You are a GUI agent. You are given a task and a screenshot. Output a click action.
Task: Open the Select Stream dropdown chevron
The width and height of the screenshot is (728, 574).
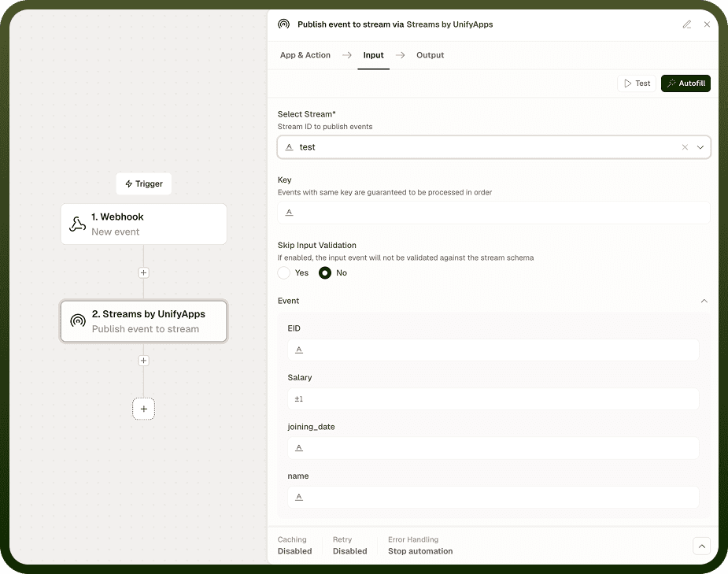(x=700, y=147)
